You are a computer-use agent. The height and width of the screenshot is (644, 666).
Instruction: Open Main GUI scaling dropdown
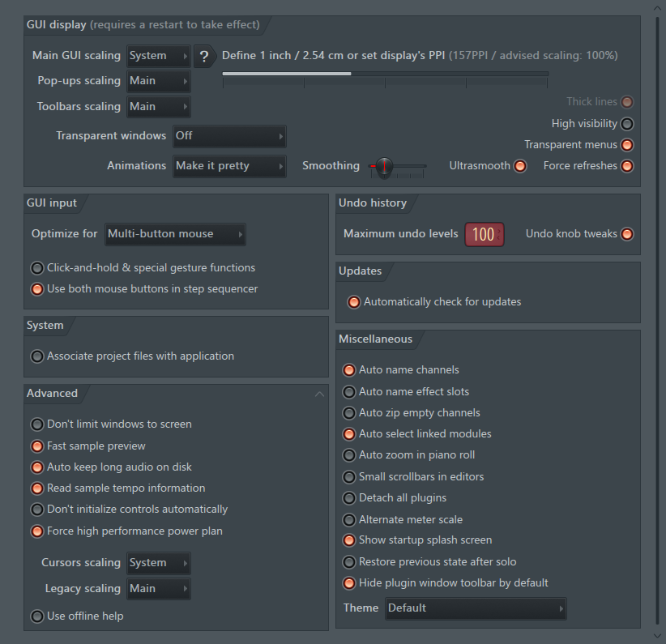pyautogui.click(x=159, y=56)
